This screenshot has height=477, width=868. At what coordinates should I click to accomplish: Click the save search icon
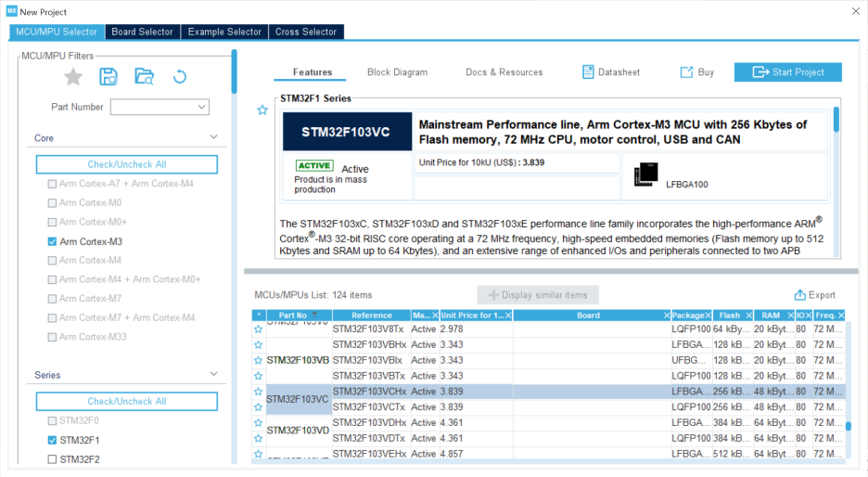pos(108,76)
